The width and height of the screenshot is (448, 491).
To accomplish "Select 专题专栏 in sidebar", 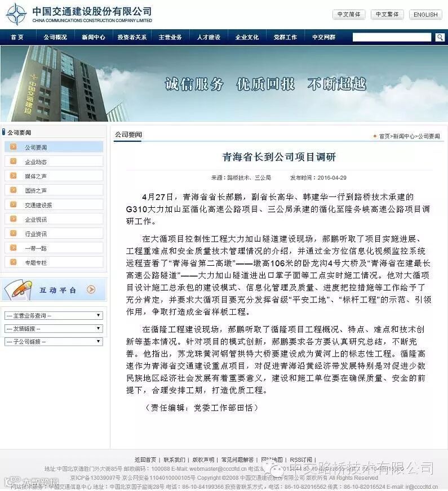I will pyautogui.click(x=54, y=262).
